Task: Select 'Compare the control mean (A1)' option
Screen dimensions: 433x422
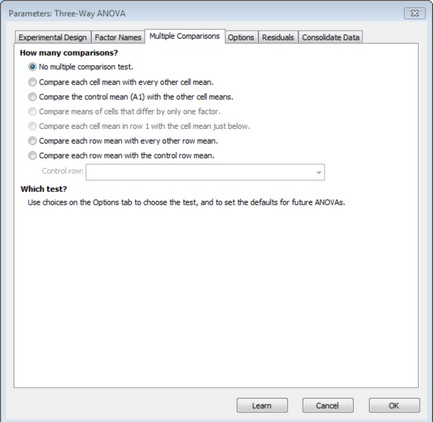Action: tap(32, 97)
